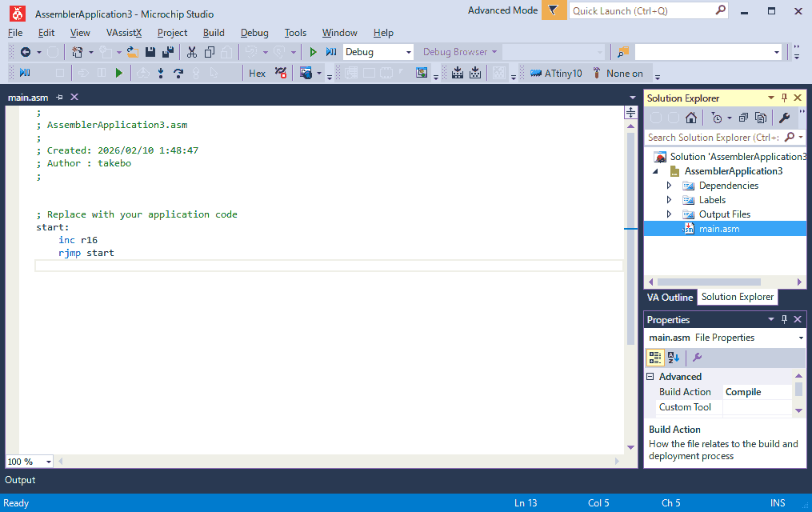Toggle Hex display button
Image resolution: width=812 pixels, height=512 pixels.
coord(257,74)
